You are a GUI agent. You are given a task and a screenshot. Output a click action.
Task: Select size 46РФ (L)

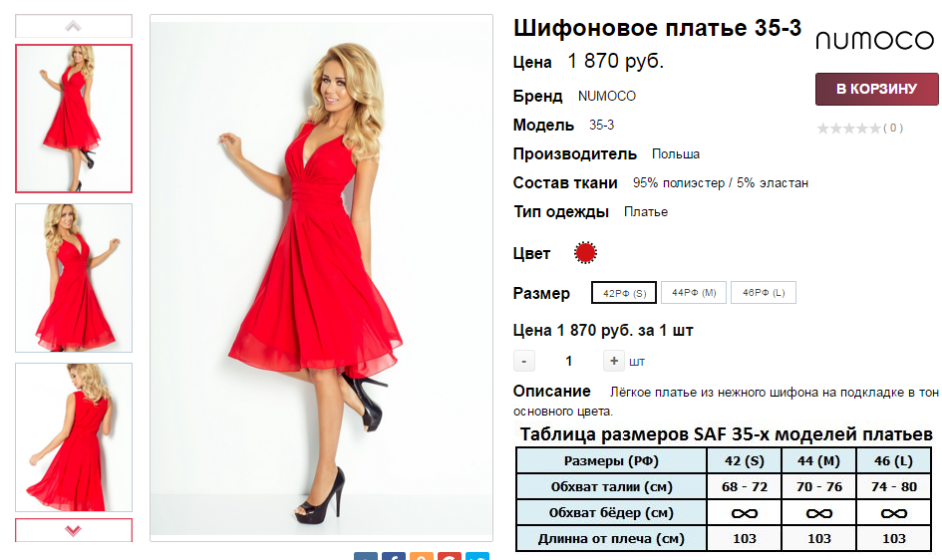(764, 292)
